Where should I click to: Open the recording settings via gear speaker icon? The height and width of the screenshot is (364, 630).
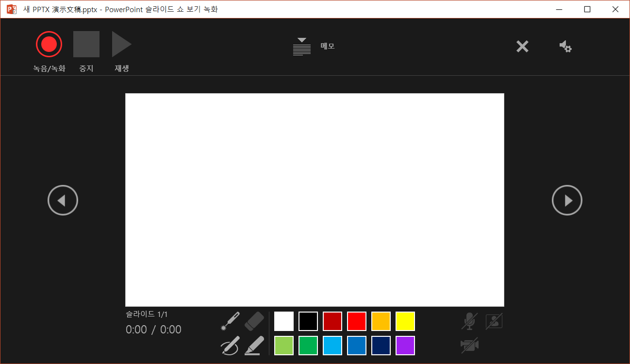click(x=565, y=46)
